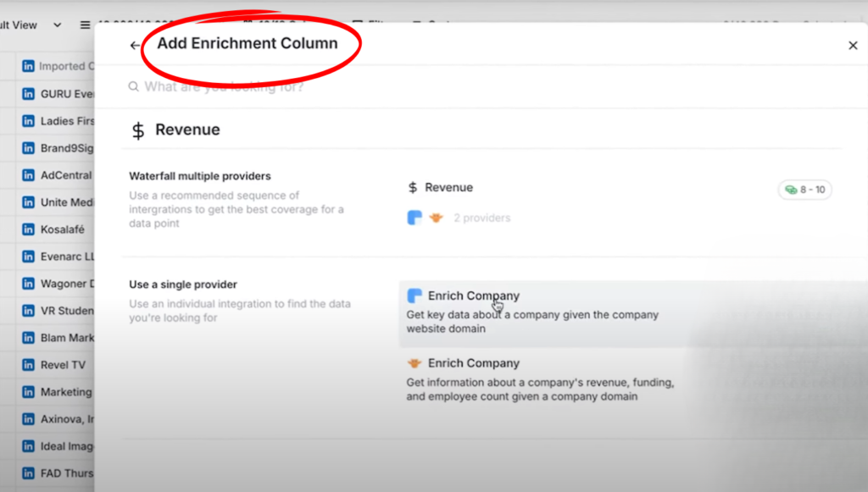868x492 pixels.
Task: Click the LinkedIn icon beside Blam Mark
Action: (x=28, y=337)
